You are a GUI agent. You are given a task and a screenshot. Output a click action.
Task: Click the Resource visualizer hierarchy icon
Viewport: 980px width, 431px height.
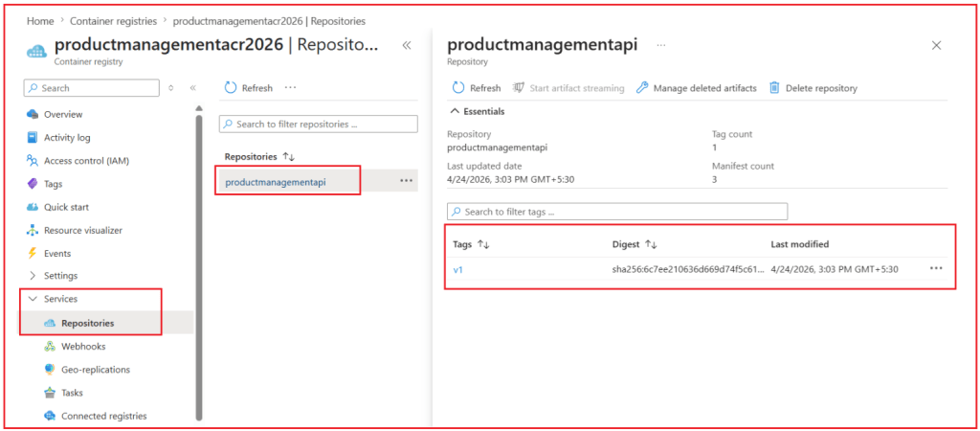tap(33, 230)
